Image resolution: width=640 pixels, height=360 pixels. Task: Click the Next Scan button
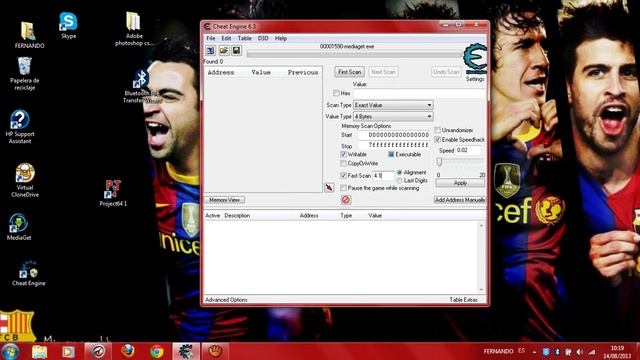pyautogui.click(x=383, y=72)
